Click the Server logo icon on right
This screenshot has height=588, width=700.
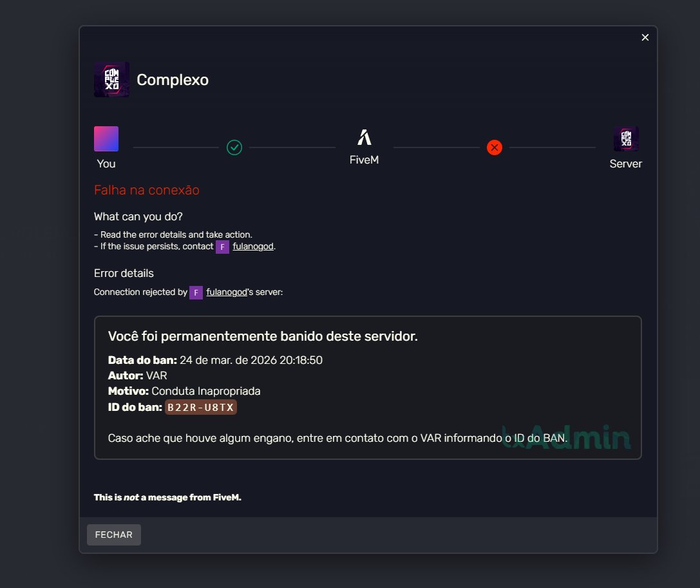click(x=626, y=139)
